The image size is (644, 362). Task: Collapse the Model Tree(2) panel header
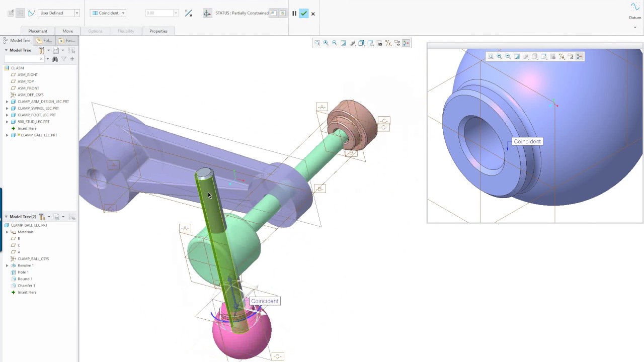pyautogui.click(x=6, y=217)
